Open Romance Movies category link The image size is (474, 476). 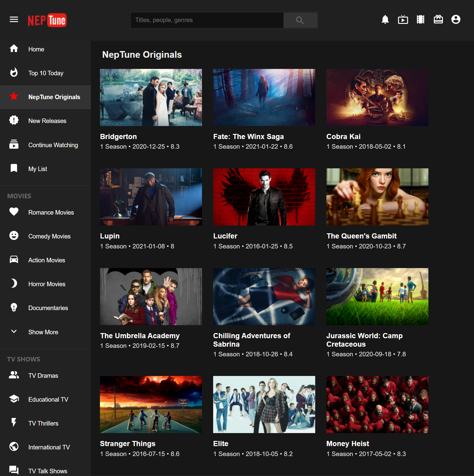click(x=51, y=212)
